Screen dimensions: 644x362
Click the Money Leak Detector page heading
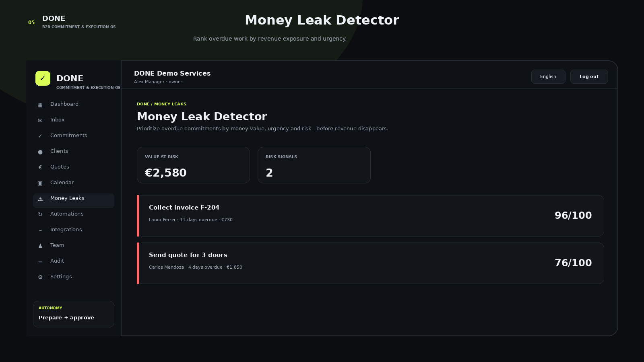click(x=202, y=117)
